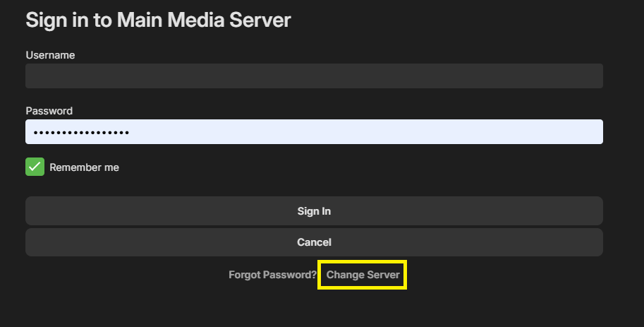The height and width of the screenshot is (327, 644).
Task: Click the Password label text
Action: click(x=49, y=111)
